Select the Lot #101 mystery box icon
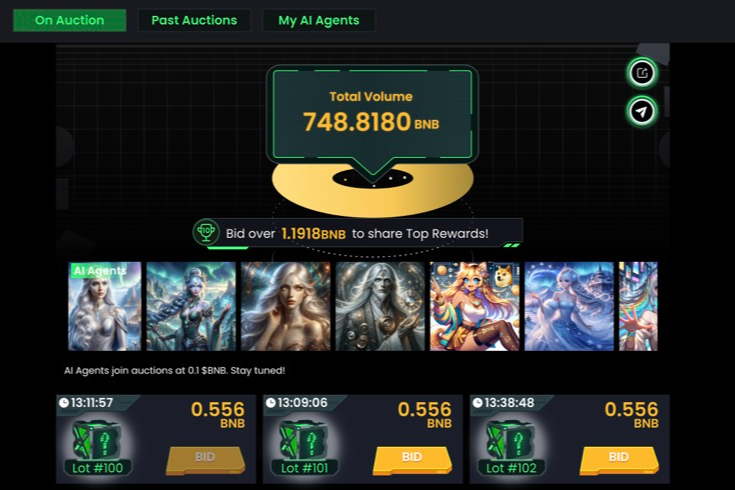 coord(304,441)
